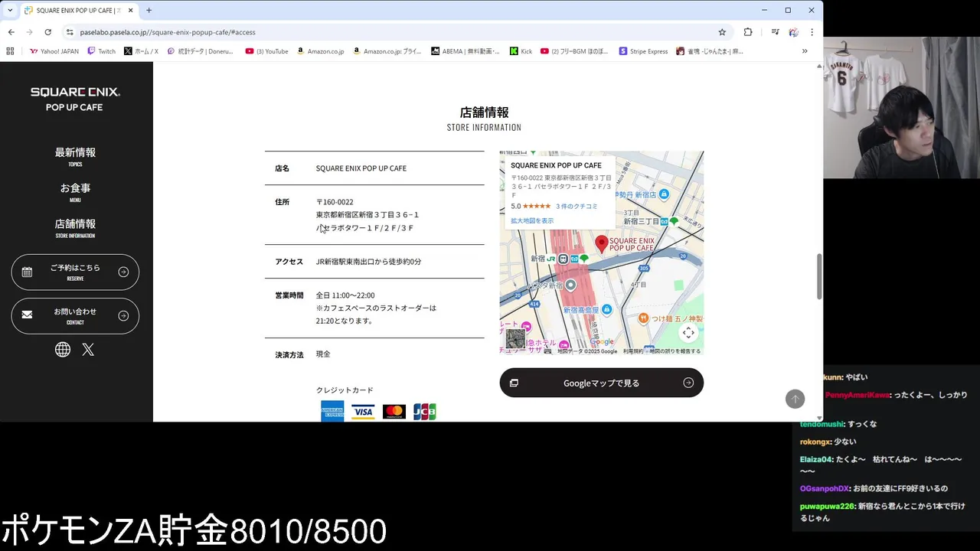Open the Amazon.co.jp bookmark
The width and height of the screenshot is (980, 551).
tap(320, 51)
